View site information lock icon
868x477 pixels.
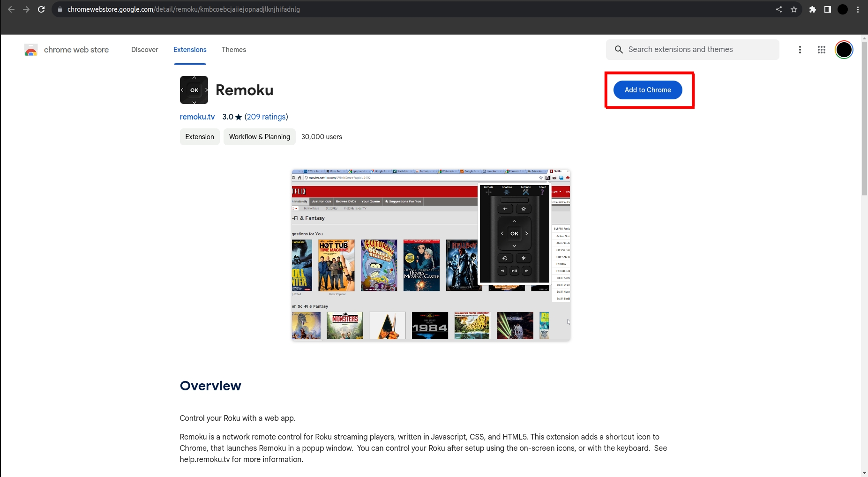[x=60, y=9]
